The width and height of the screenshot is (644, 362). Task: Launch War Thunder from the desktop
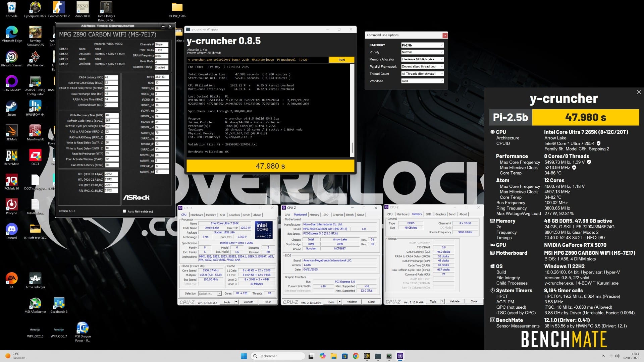pos(35,59)
